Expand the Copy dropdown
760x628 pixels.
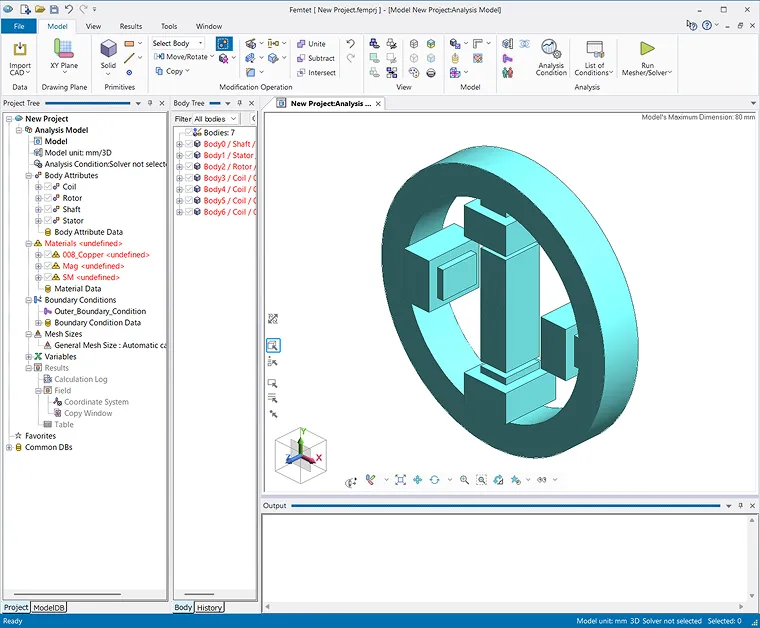[x=187, y=71]
